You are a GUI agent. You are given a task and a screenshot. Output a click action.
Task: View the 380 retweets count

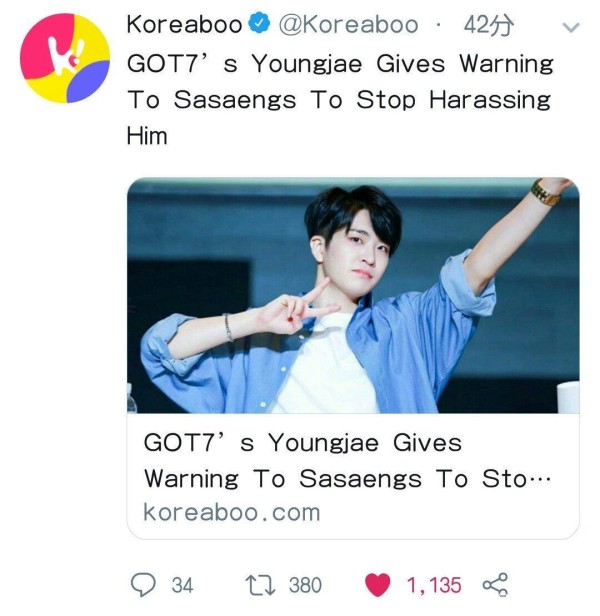pyautogui.click(x=305, y=585)
